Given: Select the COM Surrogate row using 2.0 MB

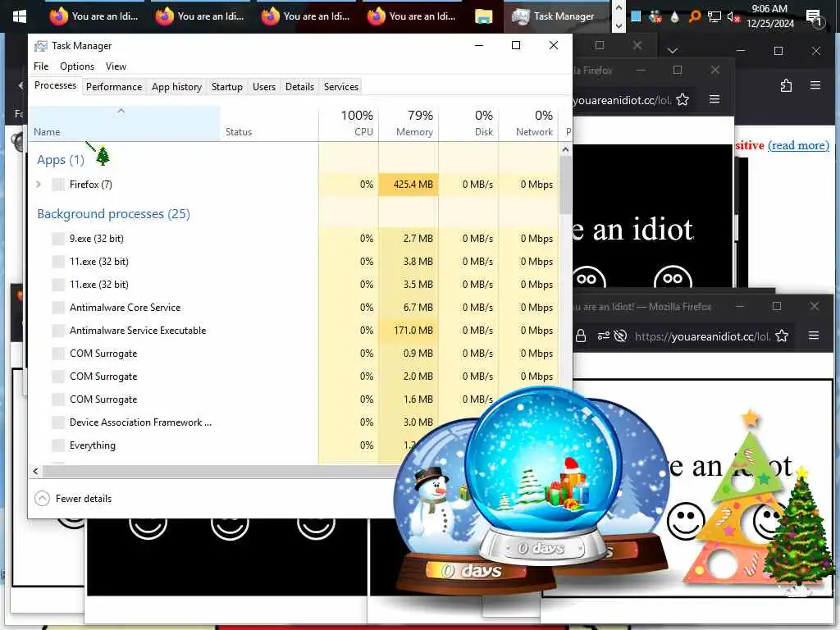Looking at the screenshot, I should [x=294, y=376].
